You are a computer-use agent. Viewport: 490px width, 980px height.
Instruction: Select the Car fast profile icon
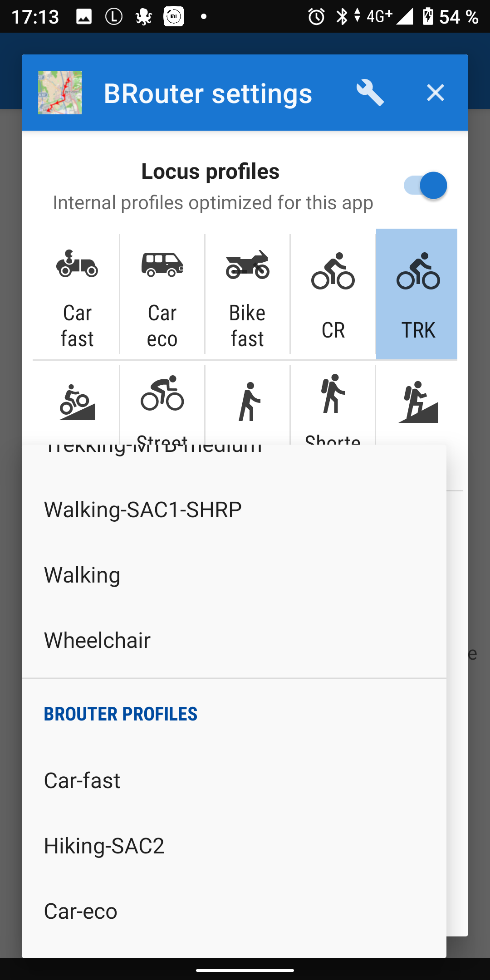pos(77,295)
